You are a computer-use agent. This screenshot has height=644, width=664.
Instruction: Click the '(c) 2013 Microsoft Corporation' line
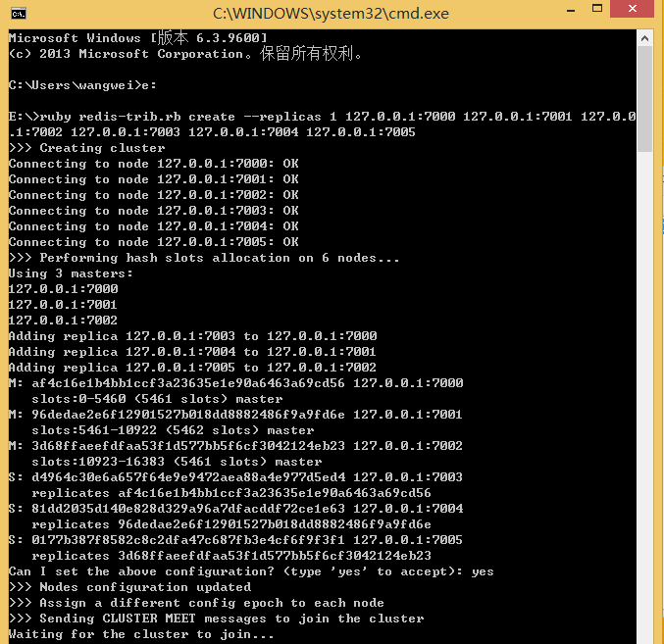point(185,54)
